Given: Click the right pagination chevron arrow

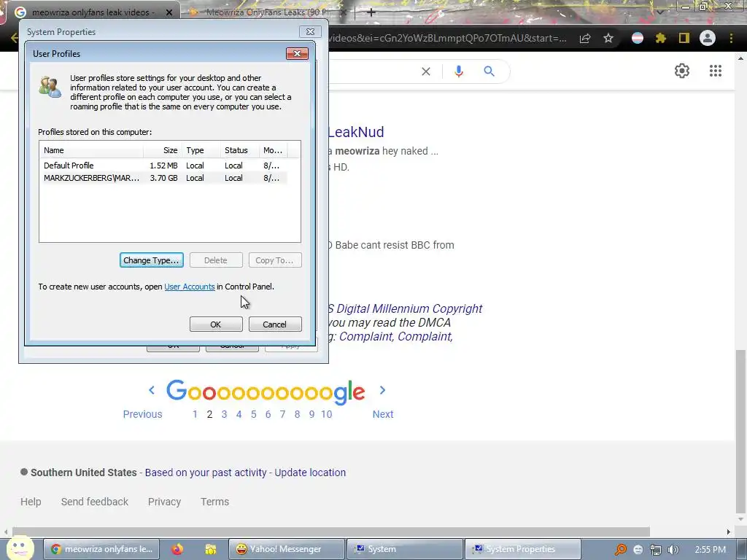Looking at the screenshot, I should 382,390.
